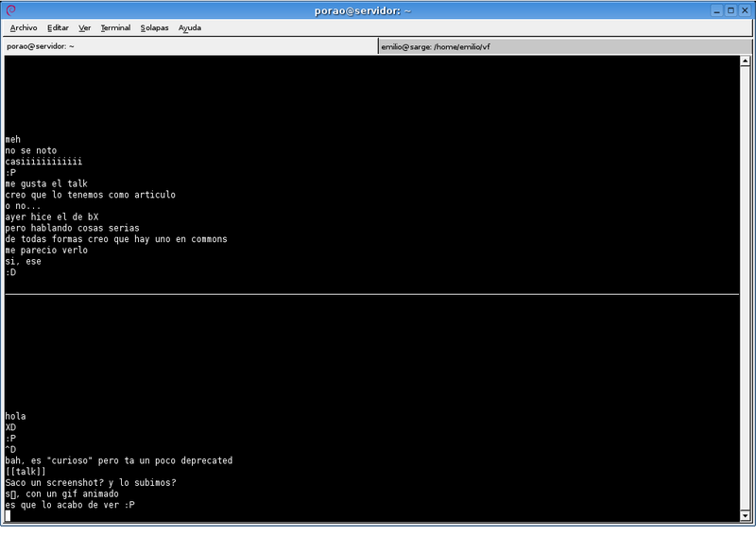Open the Ayuda menu
This screenshot has height=536, width=756.
pyautogui.click(x=190, y=28)
